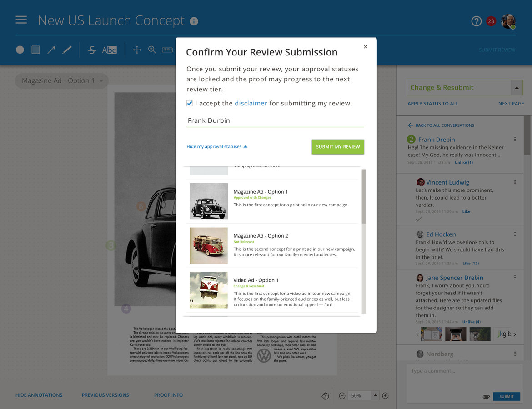Select the freehand pencil tool

click(x=67, y=50)
